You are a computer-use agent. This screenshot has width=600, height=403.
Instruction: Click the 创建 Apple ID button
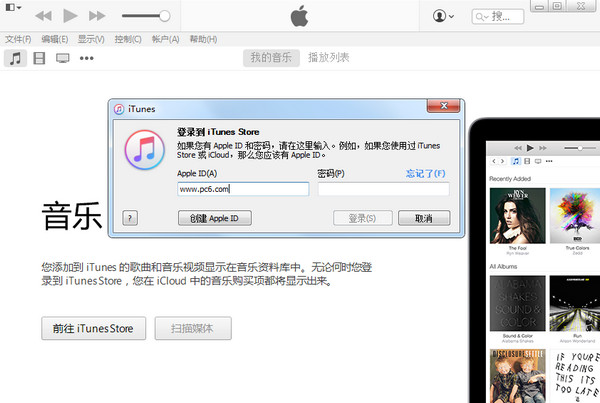click(x=214, y=218)
